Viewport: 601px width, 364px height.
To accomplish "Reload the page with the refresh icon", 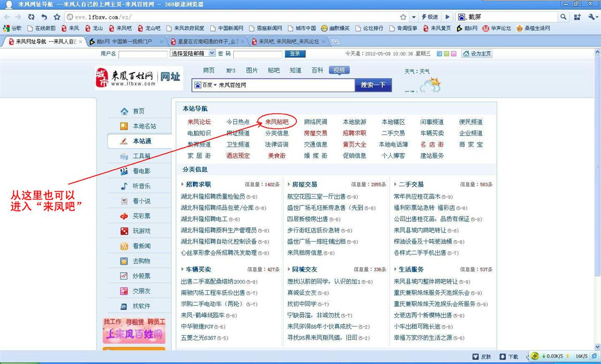I will click(x=31, y=17).
